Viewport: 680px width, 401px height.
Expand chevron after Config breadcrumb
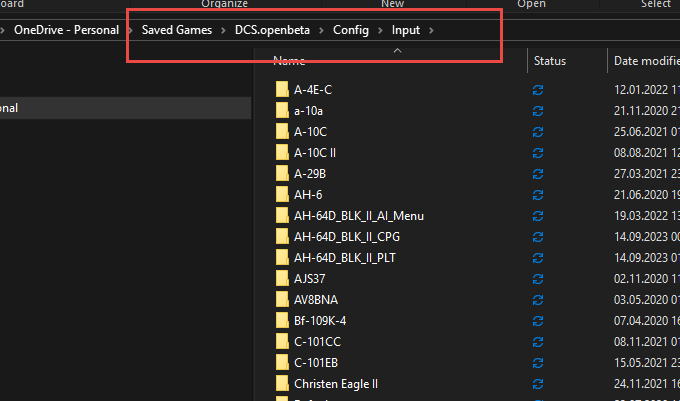pos(380,30)
